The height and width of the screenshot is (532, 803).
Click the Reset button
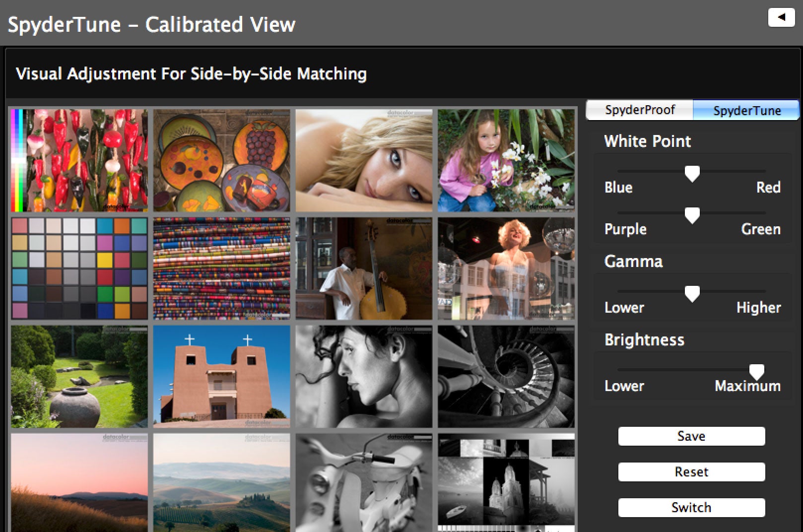[691, 471]
